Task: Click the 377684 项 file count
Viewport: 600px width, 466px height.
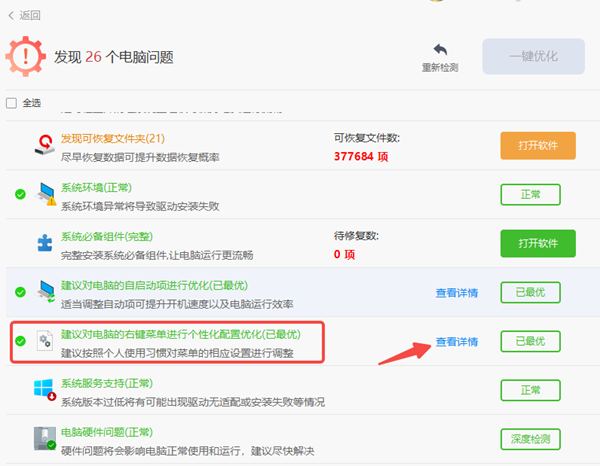Action: click(x=361, y=156)
